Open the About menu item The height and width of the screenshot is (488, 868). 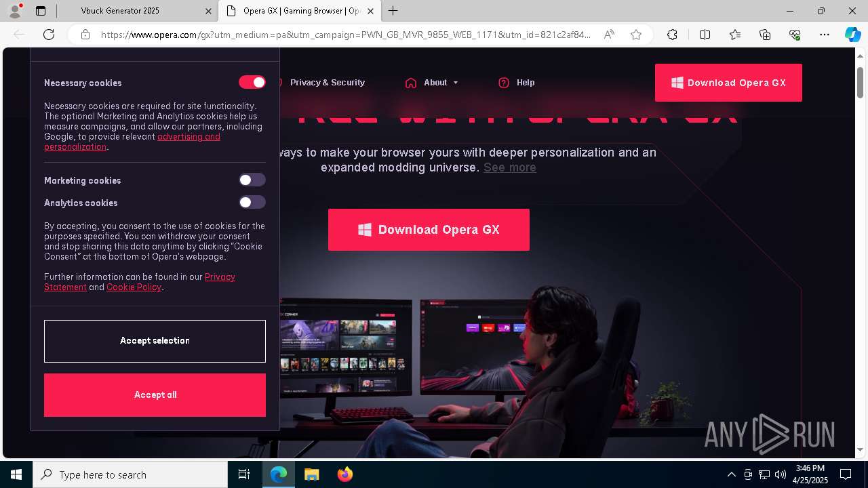[x=435, y=83]
